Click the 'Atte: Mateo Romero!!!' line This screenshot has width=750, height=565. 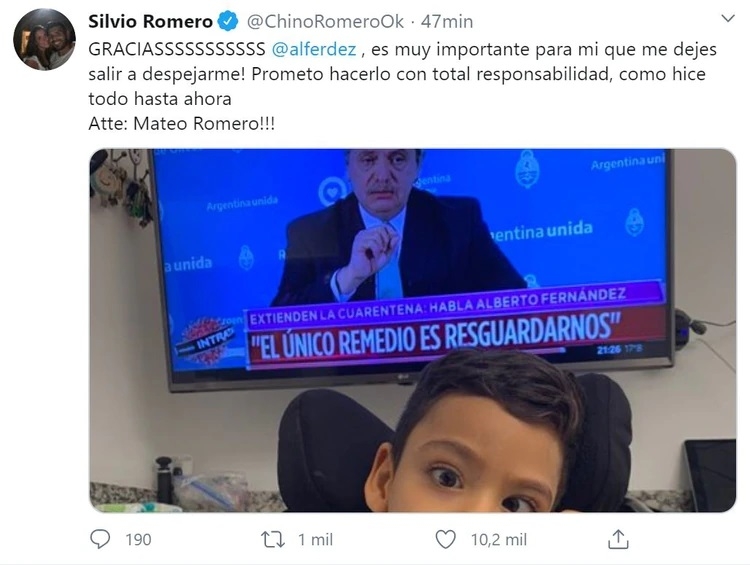(182, 123)
